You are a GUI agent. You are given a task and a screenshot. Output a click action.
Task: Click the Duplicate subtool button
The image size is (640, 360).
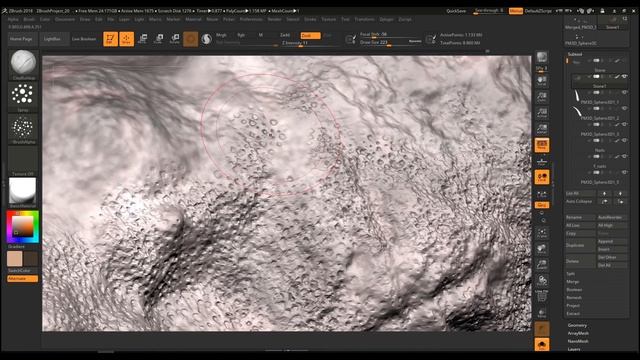[580, 245]
